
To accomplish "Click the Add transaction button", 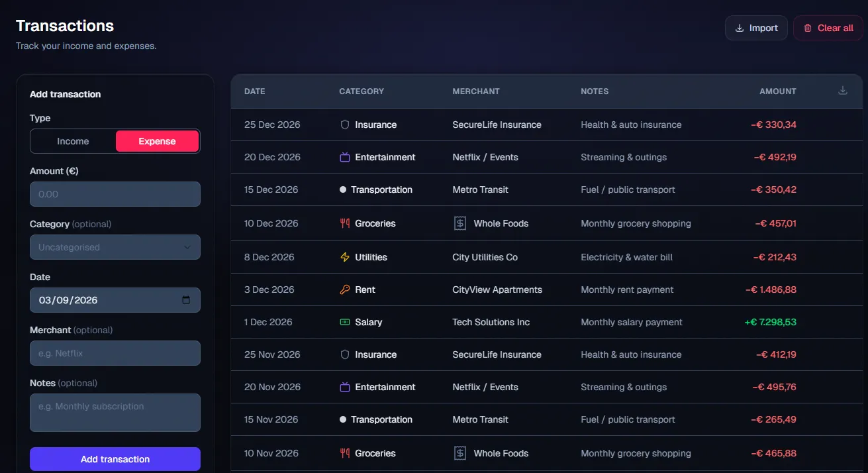I will point(115,459).
